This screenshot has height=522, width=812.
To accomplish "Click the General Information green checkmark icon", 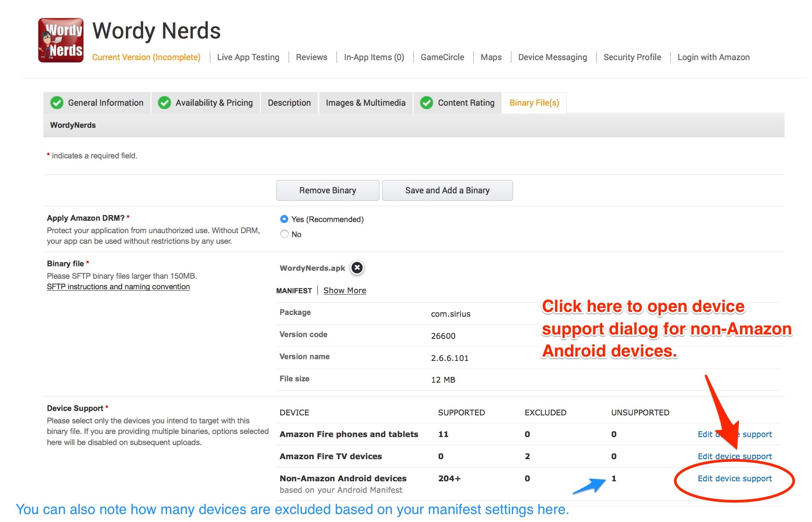I will 57,103.
